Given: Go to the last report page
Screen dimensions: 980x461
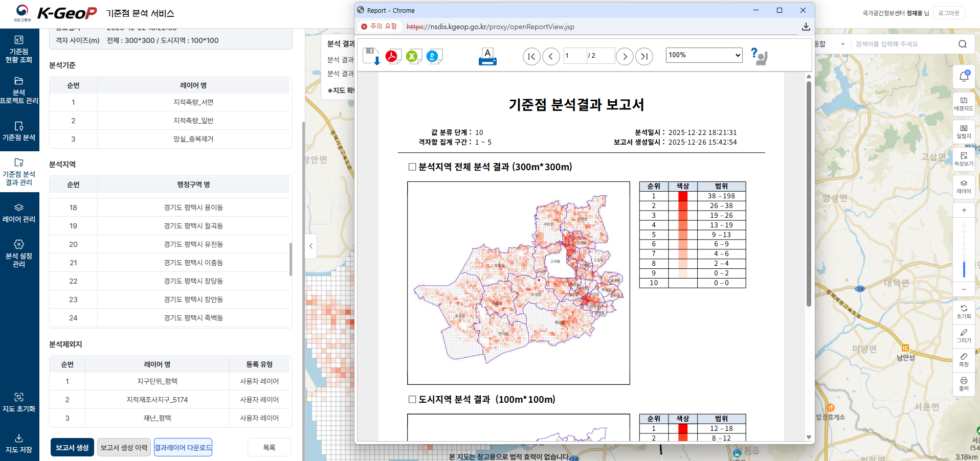Looking at the screenshot, I should 644,56.
